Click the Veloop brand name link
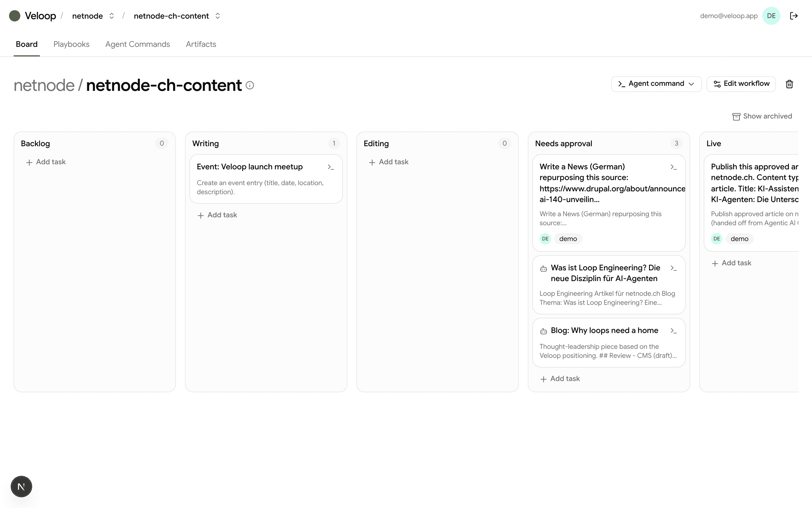 click(x=40, y=16)
